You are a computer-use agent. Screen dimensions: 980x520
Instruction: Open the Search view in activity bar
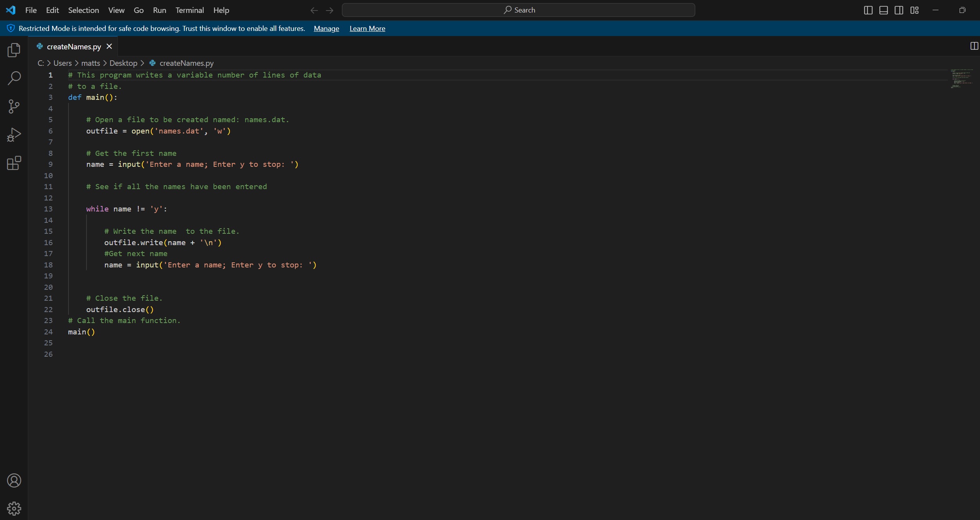(14, 78)
